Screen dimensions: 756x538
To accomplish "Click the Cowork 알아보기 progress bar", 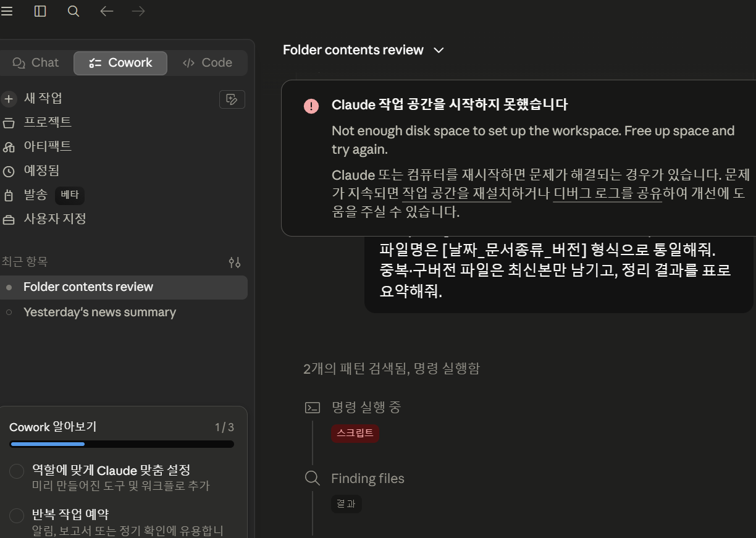I will (122, 444).
